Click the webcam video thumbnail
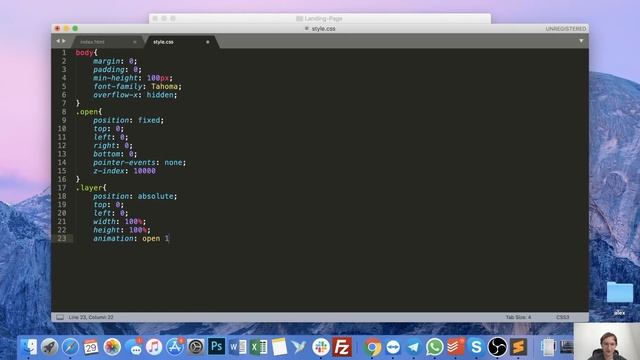The width and height of the screenshot is (640, 360). (x=607, y=342)
